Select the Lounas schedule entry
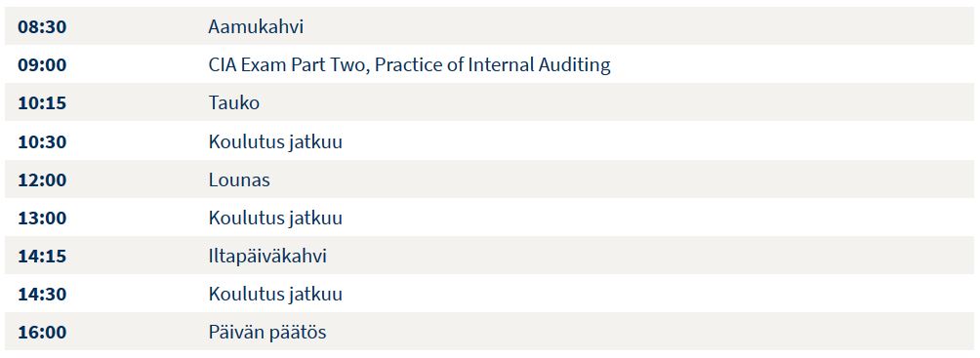 tap(239, 179)
